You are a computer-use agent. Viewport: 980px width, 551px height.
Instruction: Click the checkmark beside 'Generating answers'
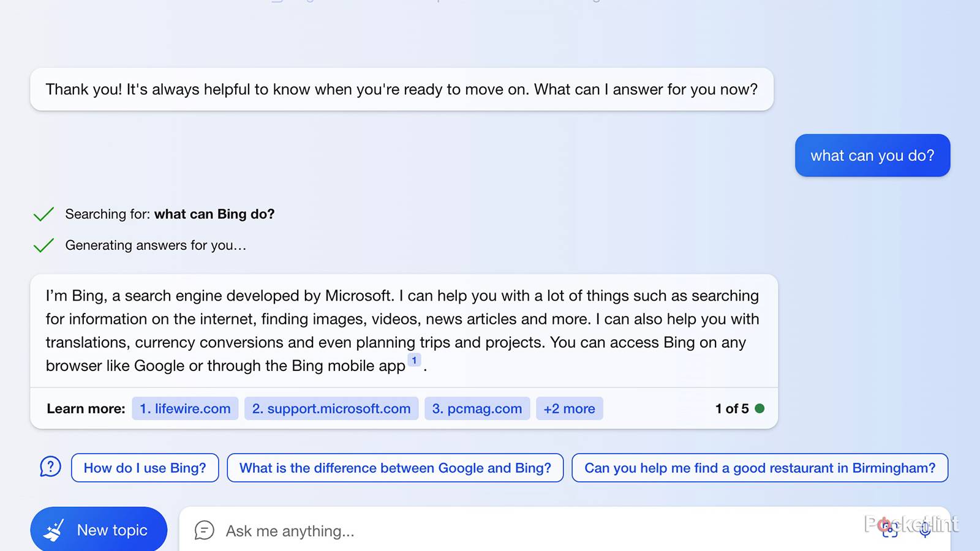click(x=43, y=246)
